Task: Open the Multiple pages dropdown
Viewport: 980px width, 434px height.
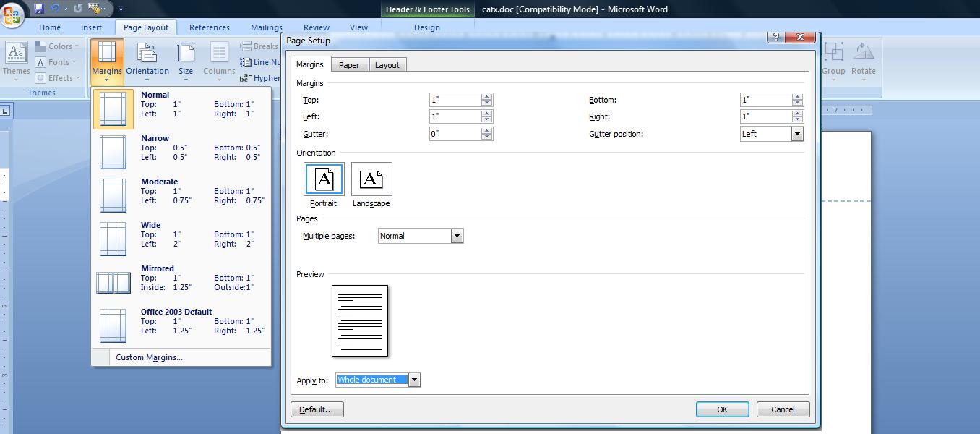Action: pos(457,236)
